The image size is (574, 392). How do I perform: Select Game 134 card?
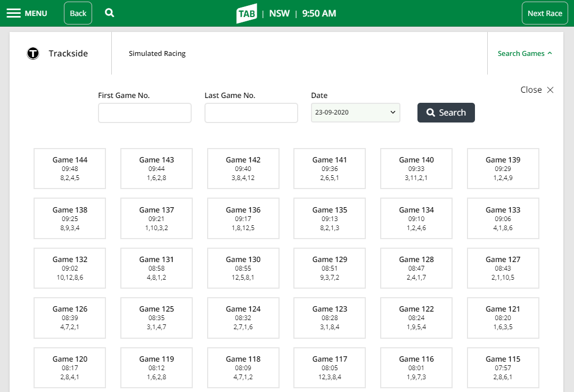click(416, 218)
